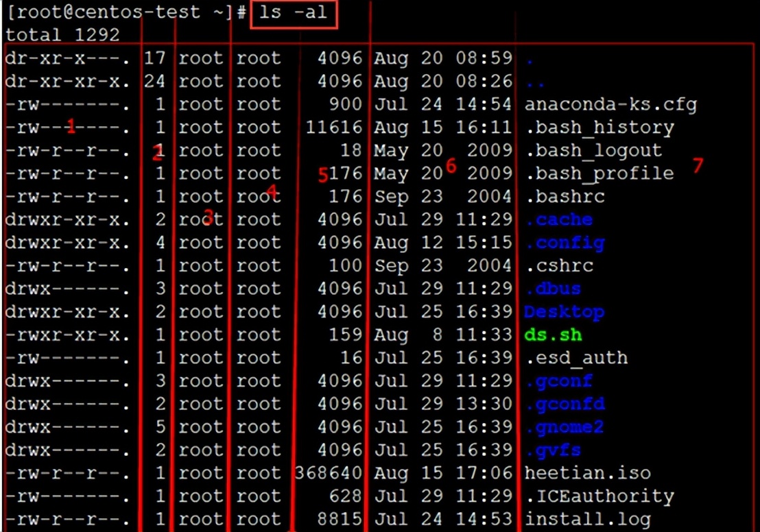Click the .bash_profile filename

point(600,173)
